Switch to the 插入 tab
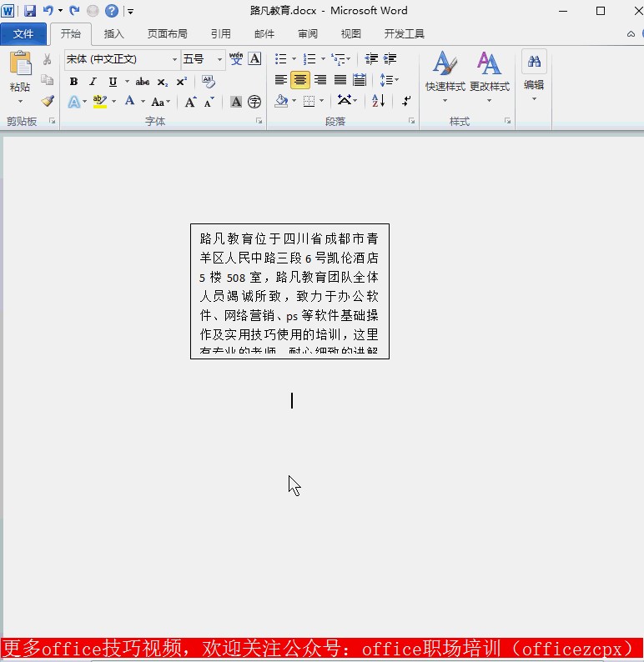This screenshot has width=644, height=662. pyautogui.click(x=113, y=34)
